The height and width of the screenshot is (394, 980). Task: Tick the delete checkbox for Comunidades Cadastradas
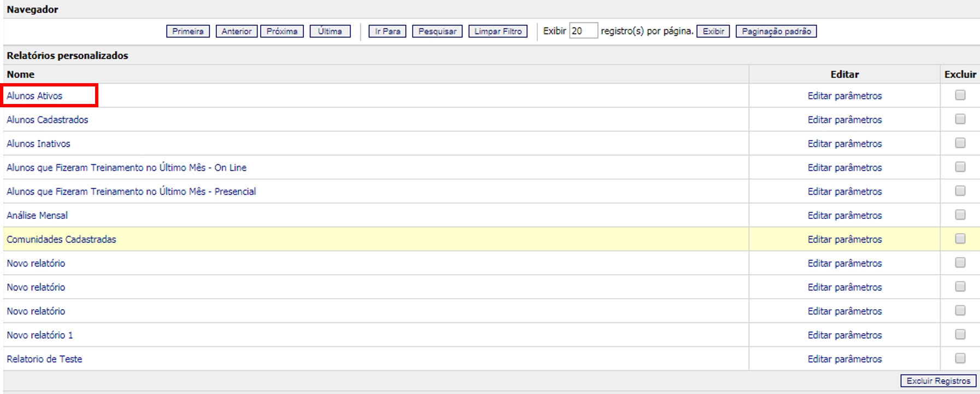pyautogui.click(x=960, y=239)
